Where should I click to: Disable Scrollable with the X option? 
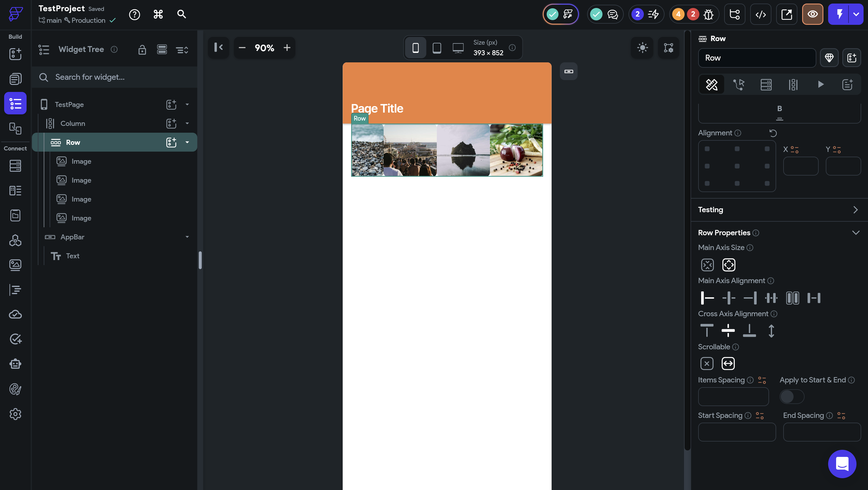[707, 364]
